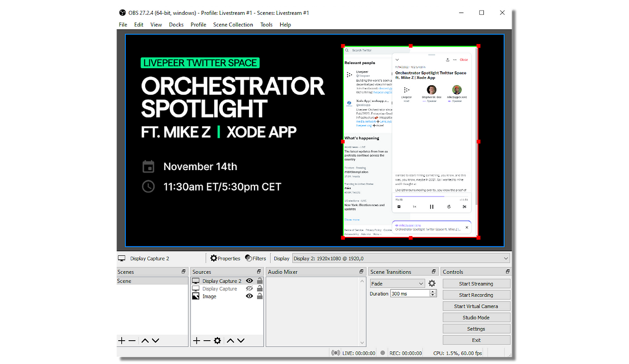Move scene up in Scenes panel
Screen dimensions: 629x364
145,341
